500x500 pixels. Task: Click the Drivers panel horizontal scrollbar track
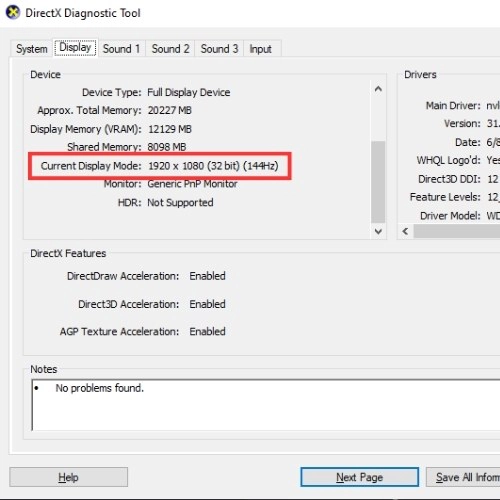point(457,231)
